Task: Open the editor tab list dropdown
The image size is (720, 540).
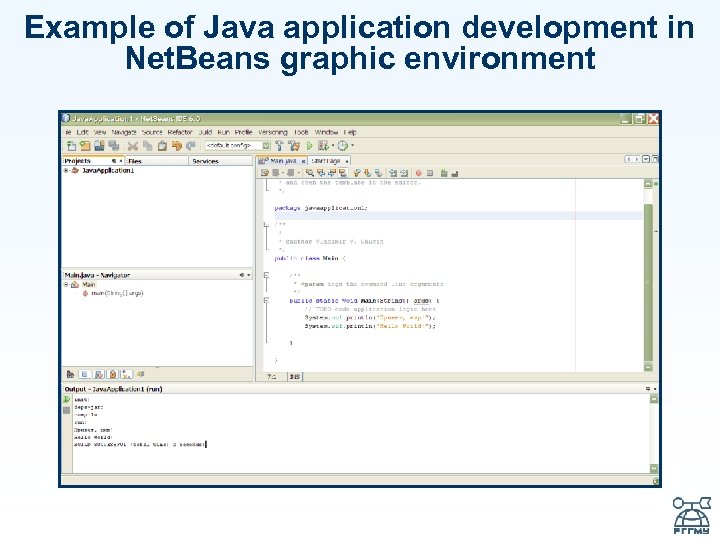Action: [646, 159]
